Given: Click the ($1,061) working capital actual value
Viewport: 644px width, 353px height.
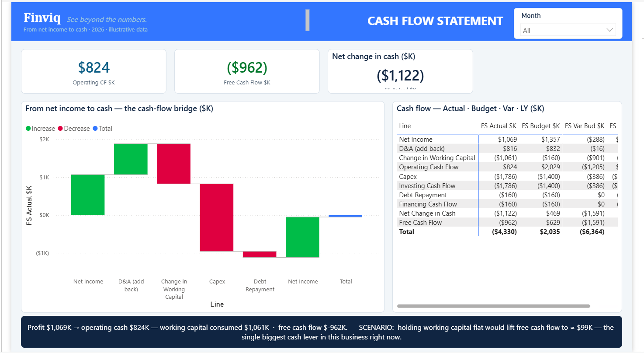Looking at the screenshot, I should 506,158.
